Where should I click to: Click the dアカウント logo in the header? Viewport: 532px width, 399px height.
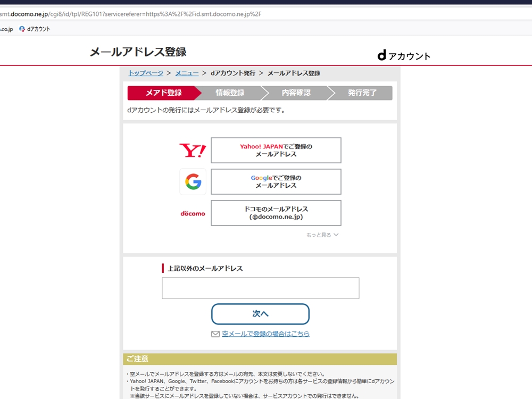404,55
